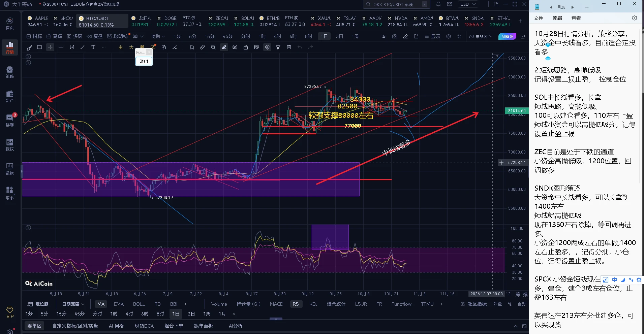This screenshot has width=644, height=334.
Task: Open the mail messages icon
Action: point(450,4)
